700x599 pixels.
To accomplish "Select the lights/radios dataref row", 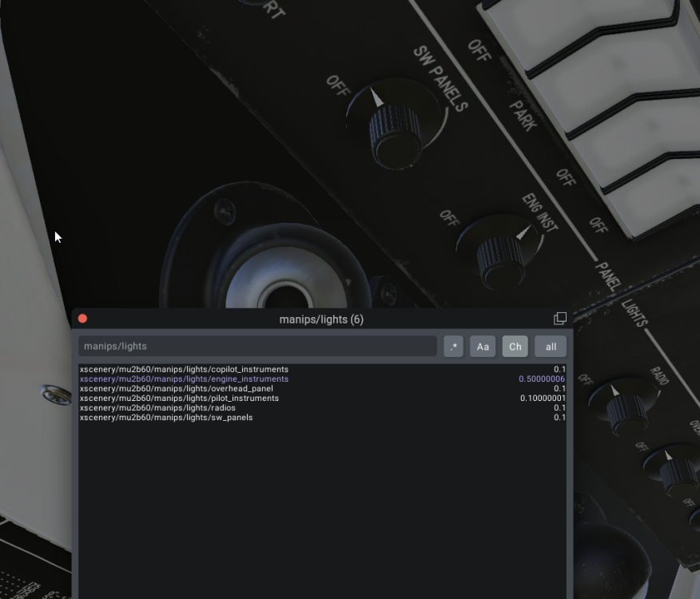I will pos(157,408).
